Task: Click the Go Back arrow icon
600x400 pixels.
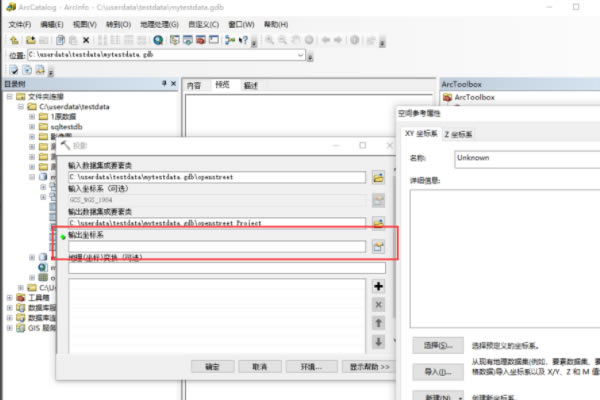Action: coord(326,40)
